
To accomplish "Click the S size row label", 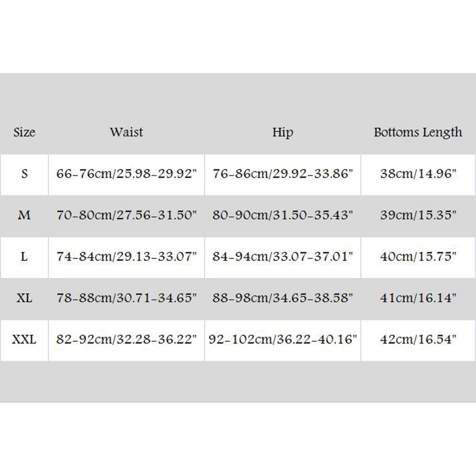I will click(x=25, y=174).
